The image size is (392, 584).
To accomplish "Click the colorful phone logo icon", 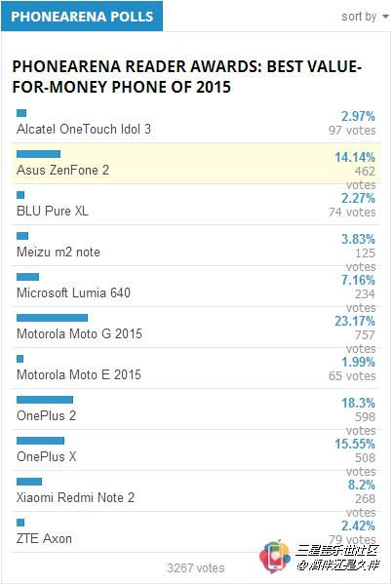I will tap(275, 556).
